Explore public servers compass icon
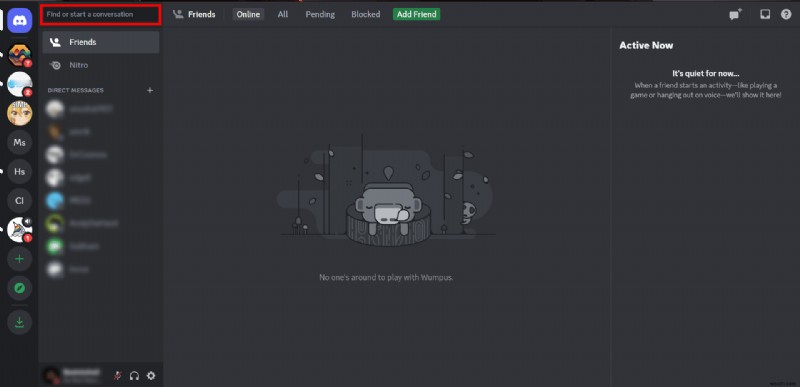 pos(19,289)
